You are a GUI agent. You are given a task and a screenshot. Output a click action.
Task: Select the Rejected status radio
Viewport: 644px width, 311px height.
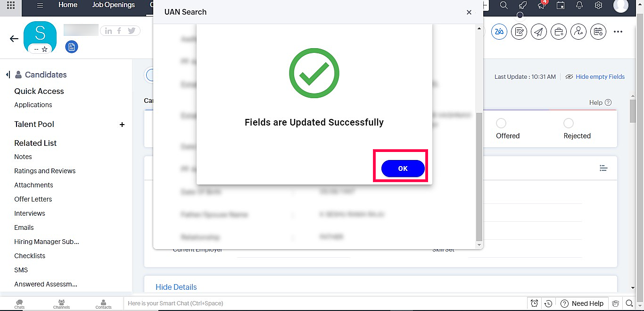[569, 123]
